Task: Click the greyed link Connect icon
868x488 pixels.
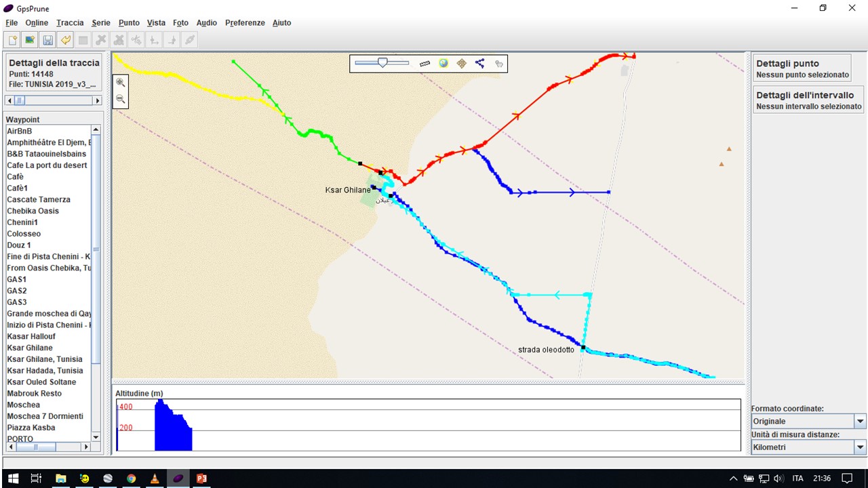Action: click(190, 40)
